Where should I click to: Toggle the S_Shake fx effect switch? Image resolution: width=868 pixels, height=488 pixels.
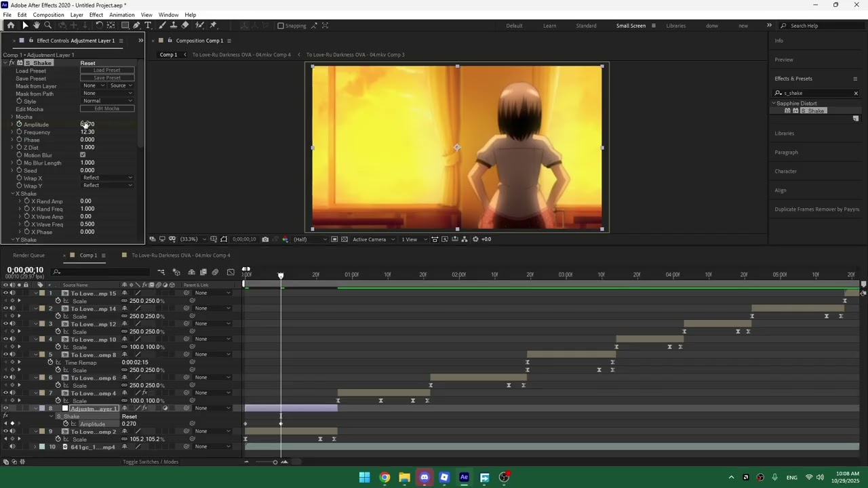[x=12, y=63]
